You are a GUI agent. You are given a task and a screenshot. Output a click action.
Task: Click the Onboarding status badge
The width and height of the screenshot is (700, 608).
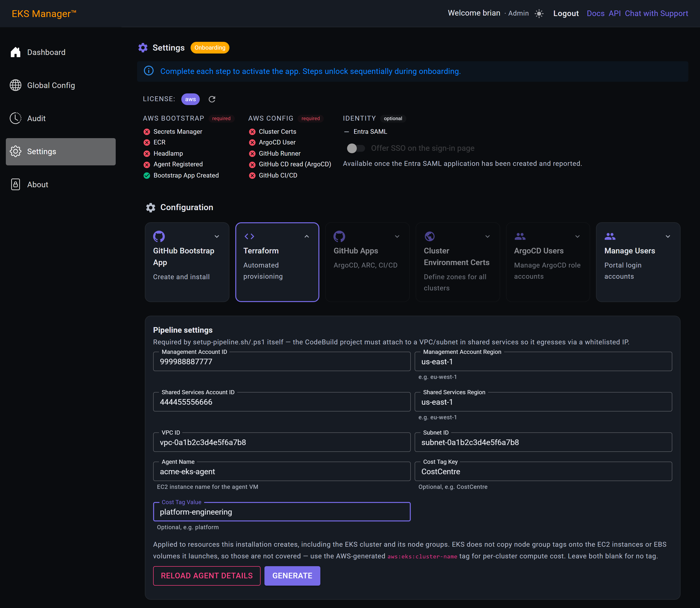pos(210,47)
